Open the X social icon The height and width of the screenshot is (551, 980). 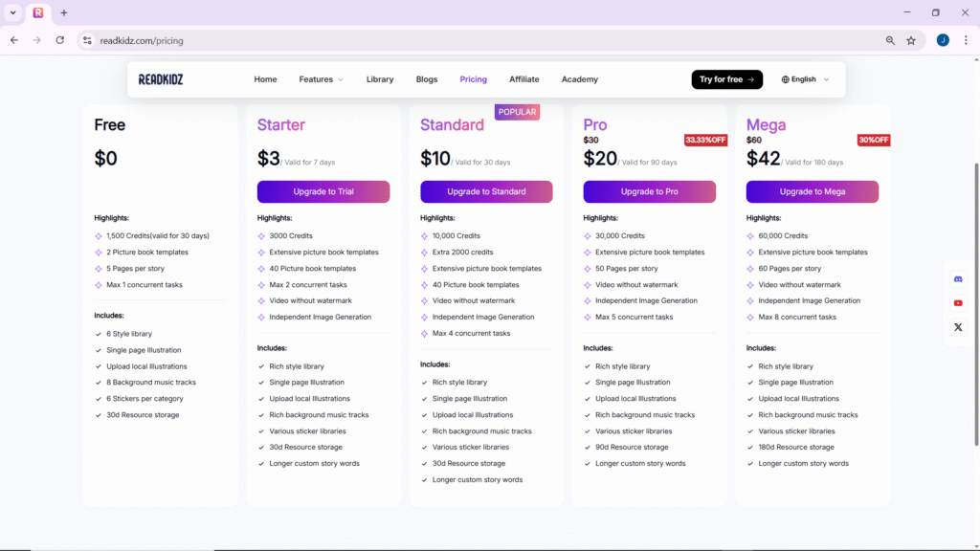pyautogui.click(x=958, y=327)
